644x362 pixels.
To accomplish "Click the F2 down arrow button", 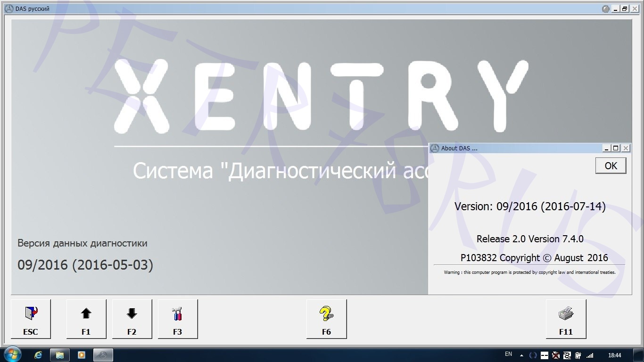I will [x=132, y=319].
